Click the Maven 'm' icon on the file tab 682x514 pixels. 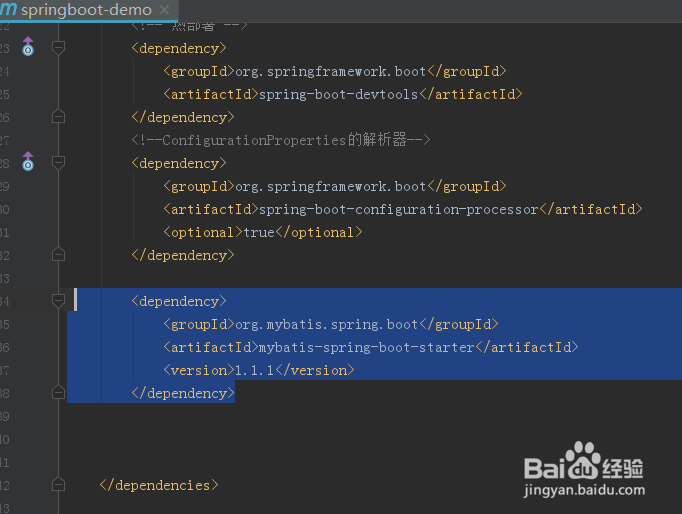tap(8, 9)
